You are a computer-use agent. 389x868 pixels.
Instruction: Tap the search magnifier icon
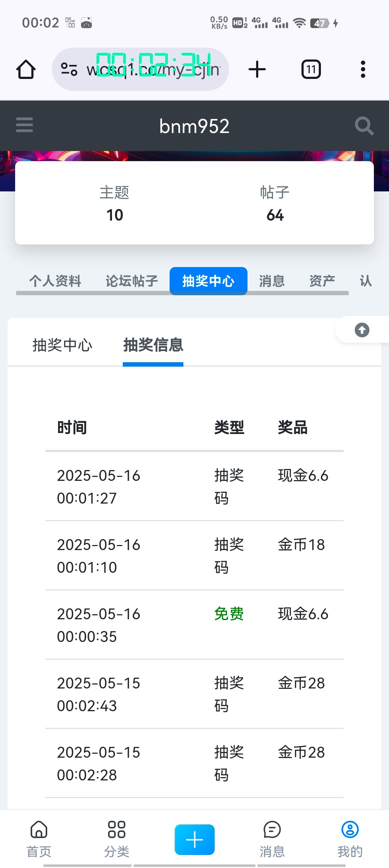pyautogui.click(x=364, y=126)
